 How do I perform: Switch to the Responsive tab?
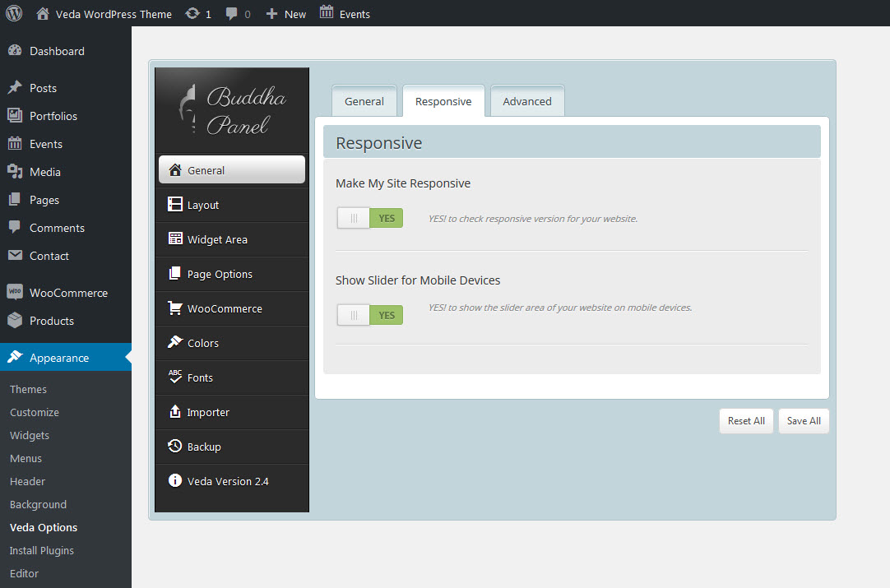(443, 102)
